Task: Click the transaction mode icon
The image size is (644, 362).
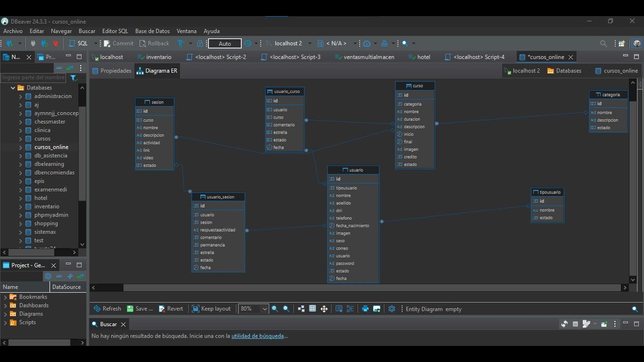Action: point(181,43)
